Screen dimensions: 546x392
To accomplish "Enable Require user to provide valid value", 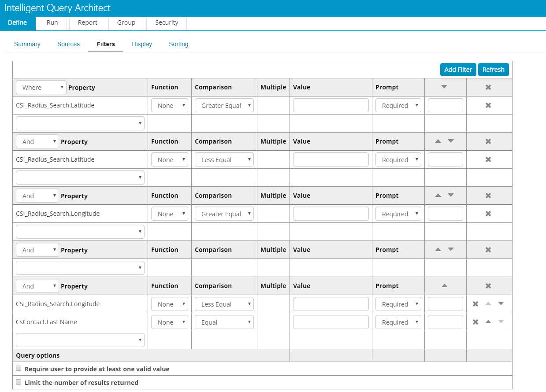I will click(x=19, y=369).
